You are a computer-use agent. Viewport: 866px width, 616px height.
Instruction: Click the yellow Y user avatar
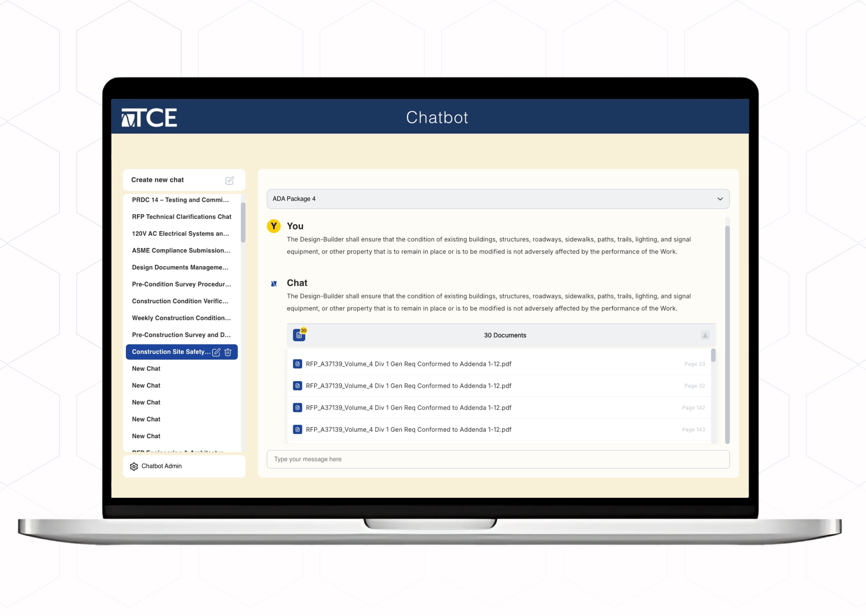click(274, 226)
